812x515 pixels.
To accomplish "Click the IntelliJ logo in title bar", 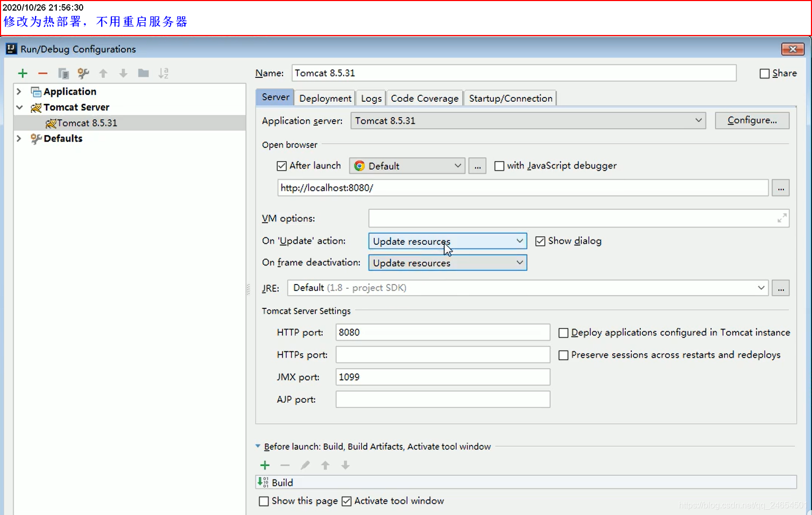I will (11, 49).
